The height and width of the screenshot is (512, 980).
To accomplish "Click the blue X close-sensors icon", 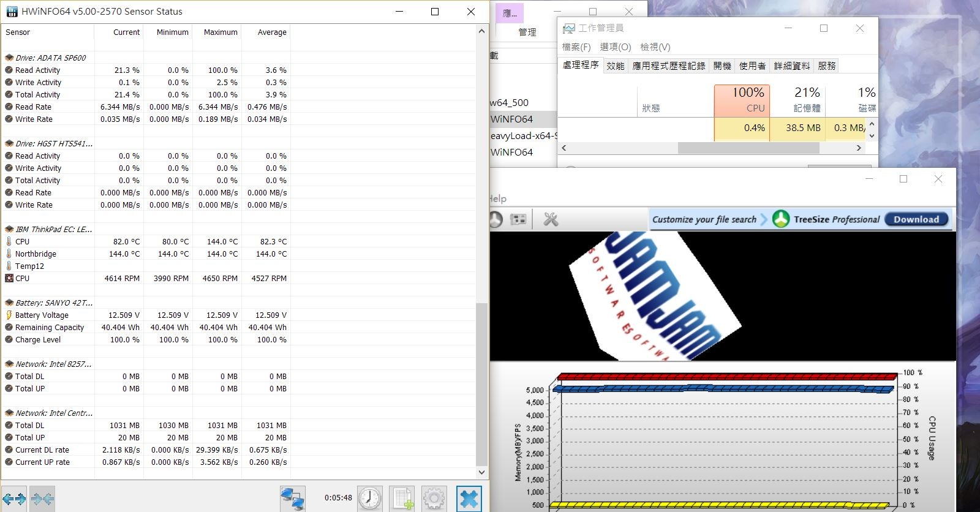I will click(x=469, y=499).
